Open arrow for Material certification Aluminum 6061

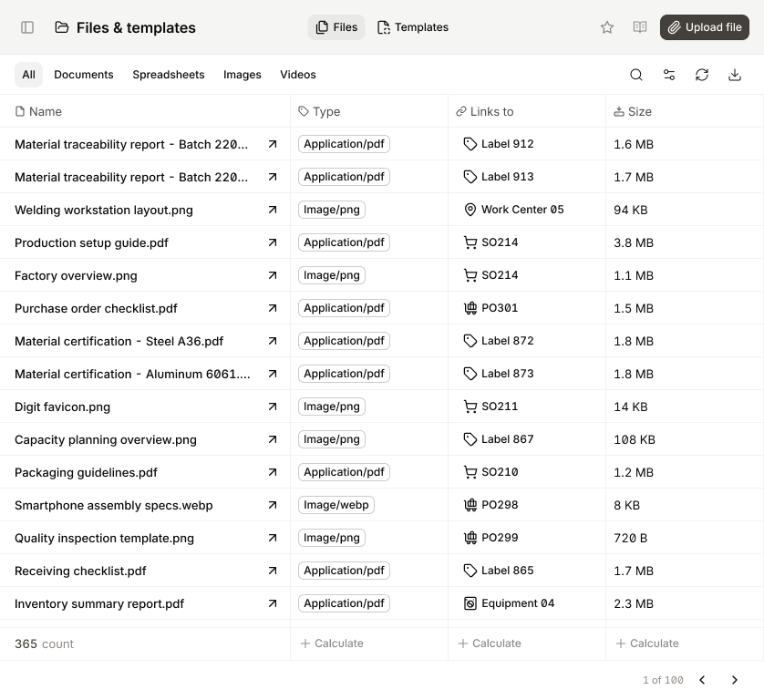(273, 374)
